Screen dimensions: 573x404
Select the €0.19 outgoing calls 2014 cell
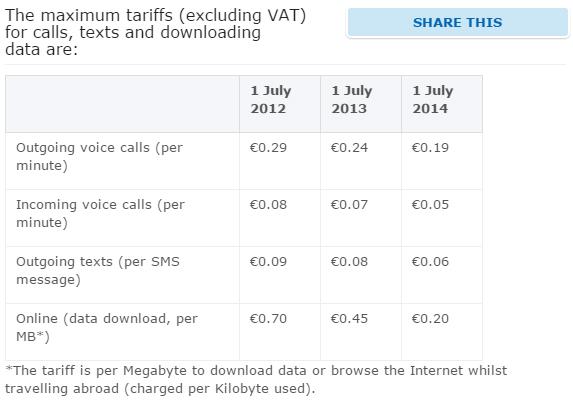click(442, 161)
